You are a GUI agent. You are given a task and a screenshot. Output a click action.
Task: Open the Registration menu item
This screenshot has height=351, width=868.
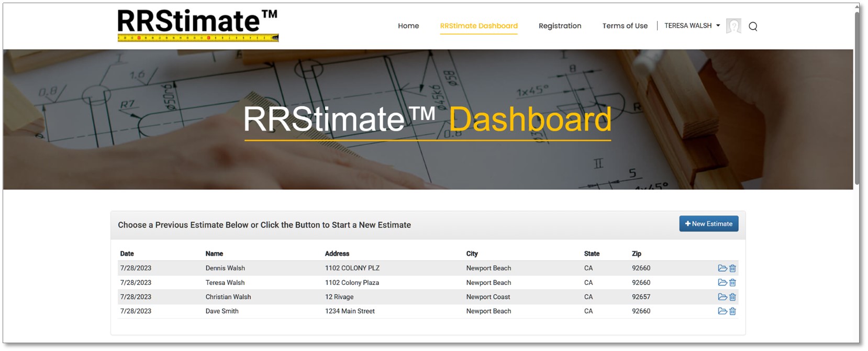[x=560, y=26]
